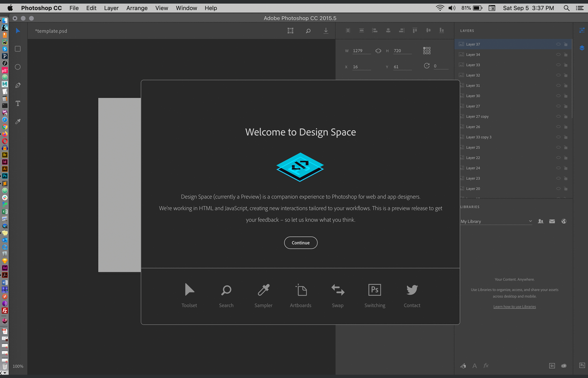Select the Pen tool
The width and height of the screenshot is (588, 378).
pyautogui.click(x=18, y=85)
